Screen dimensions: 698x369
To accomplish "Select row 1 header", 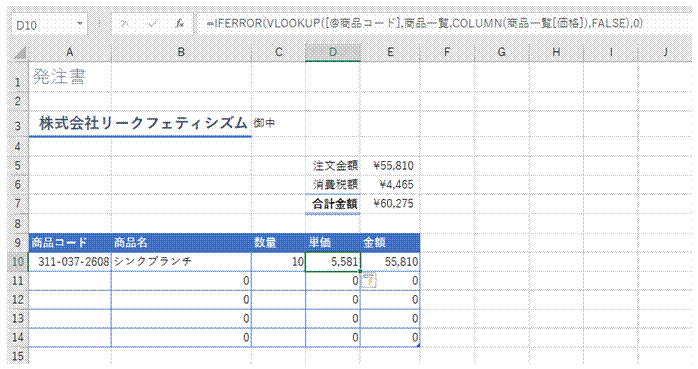I will coord(18,77).
